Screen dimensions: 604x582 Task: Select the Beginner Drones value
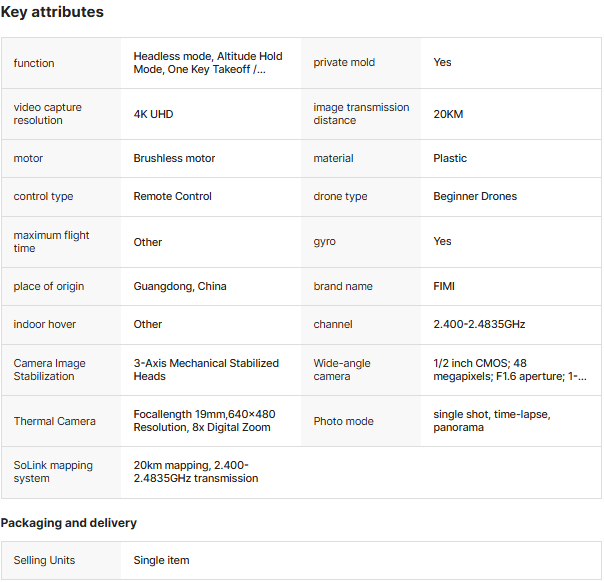(475, 196)
